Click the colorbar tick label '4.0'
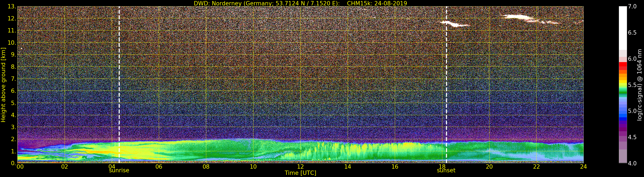The width and height of the screenshot is (644, 177). pyautogui.click(x=632, y=163)
